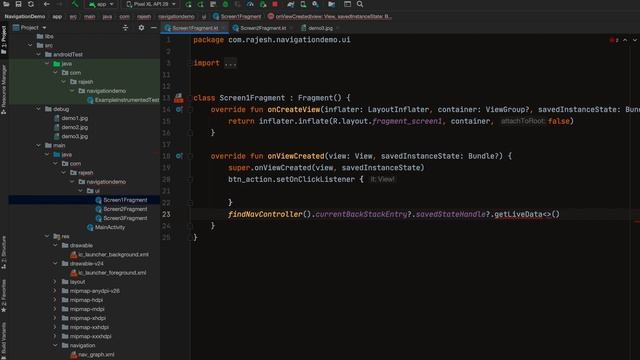Open the SDK Manager toolbar icon
The height and width of the screenshot is (360, 640).
[x=316, y=4]
